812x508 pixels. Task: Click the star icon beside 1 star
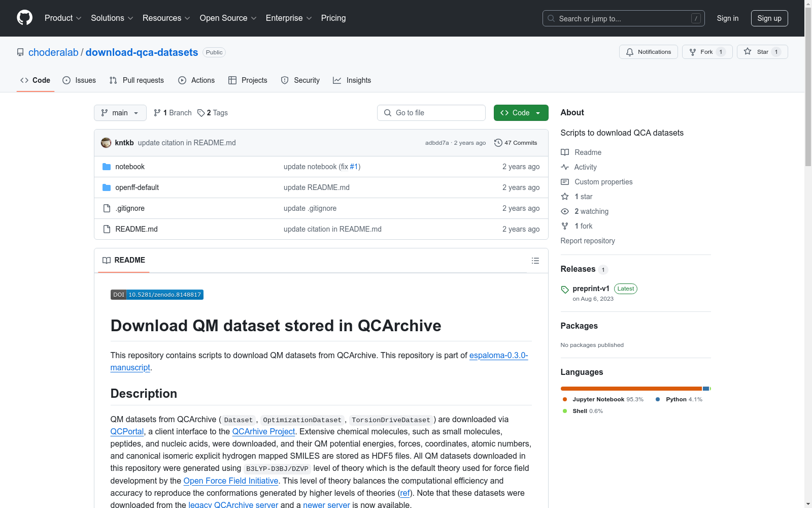[x=565, y=197]
